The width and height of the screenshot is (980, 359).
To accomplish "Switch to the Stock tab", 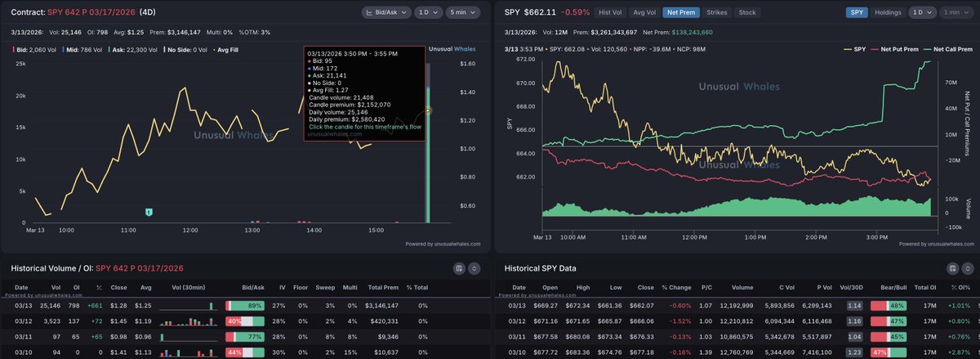I will tap(746, 12).
